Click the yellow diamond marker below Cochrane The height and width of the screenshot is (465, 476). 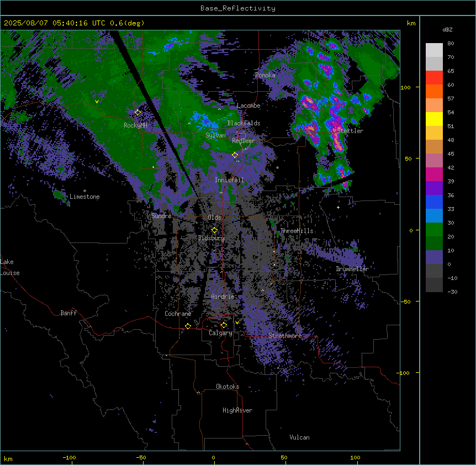[188, 326]
